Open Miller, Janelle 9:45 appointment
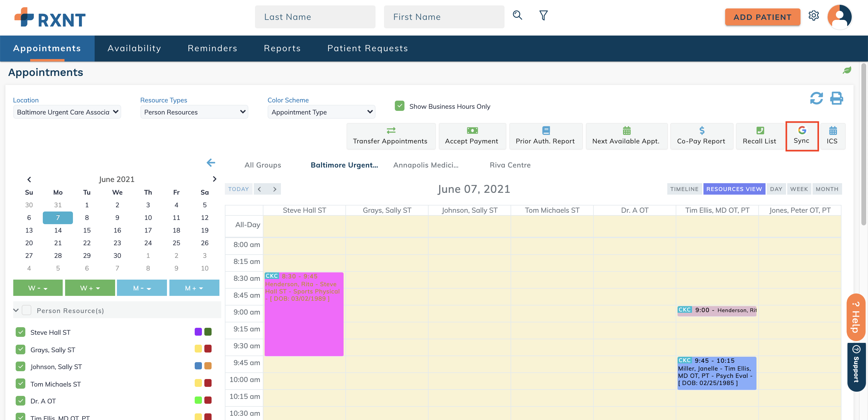Image resolution: width=868 pixels, height=420 pixels. (x=717, y=373)
